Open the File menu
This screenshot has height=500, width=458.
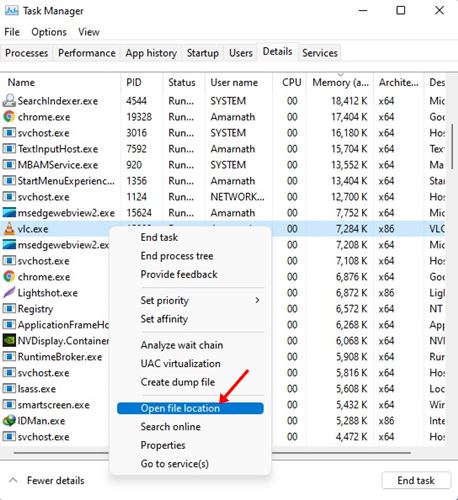[12, 32]
